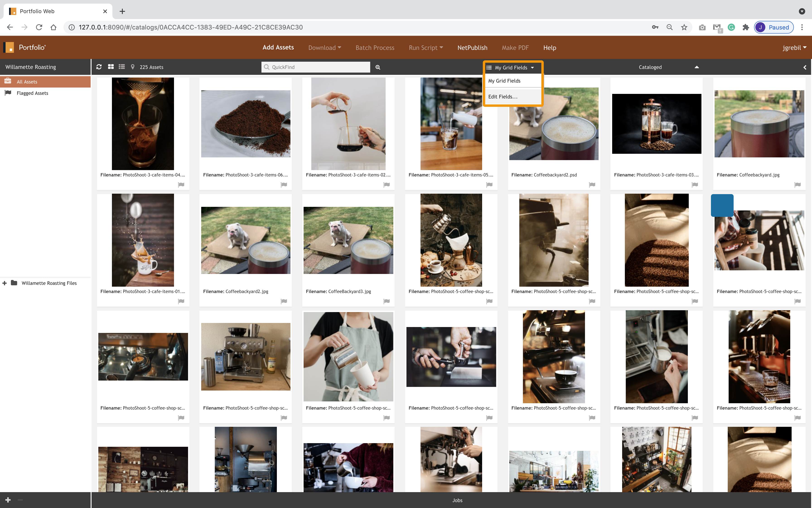
Task: Open the Download dropdown menu
Action: (x=324, y=47)
